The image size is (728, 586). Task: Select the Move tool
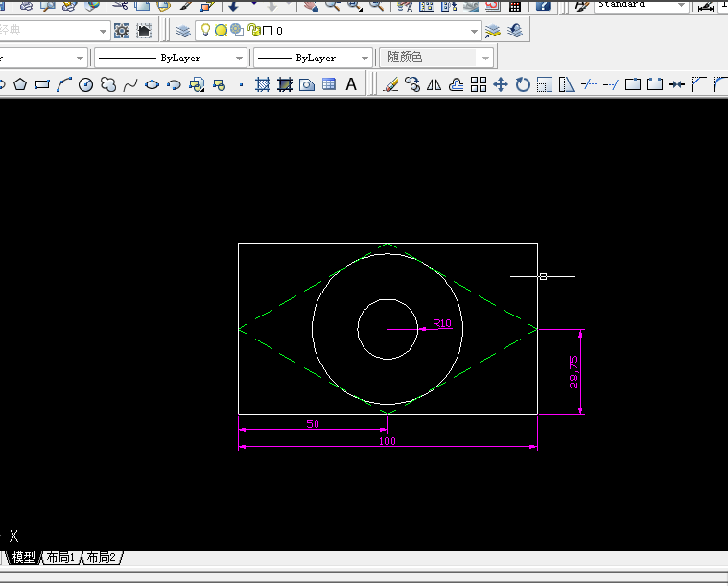(500, 84)
